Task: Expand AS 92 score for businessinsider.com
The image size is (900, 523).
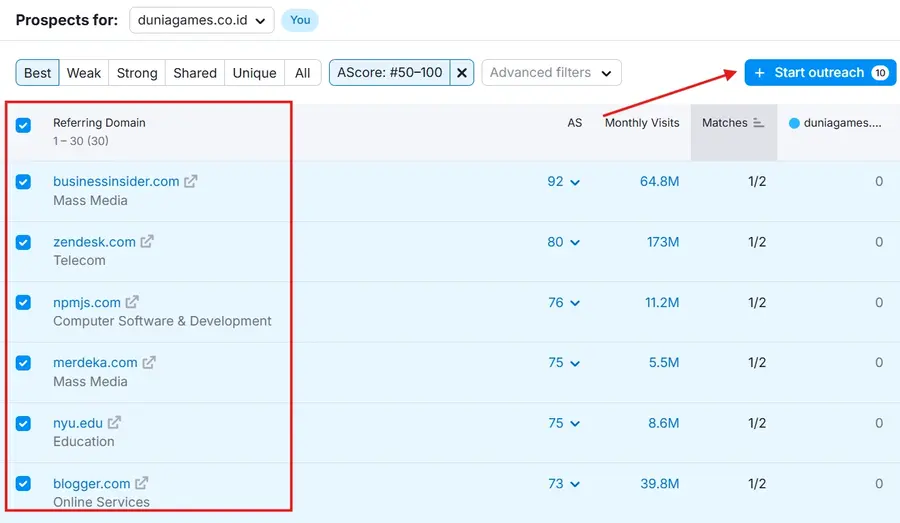Action: pyautogui.click(x=564, y=182)
